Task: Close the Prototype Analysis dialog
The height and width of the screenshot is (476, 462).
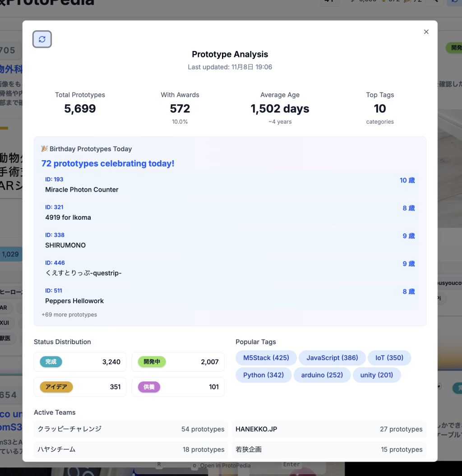Action: tap(426, 32)
